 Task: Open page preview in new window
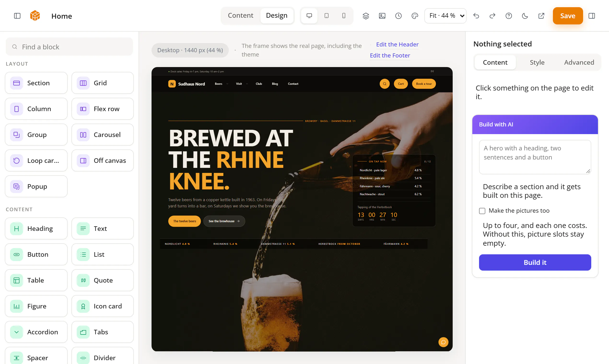[x=541, y=16]
